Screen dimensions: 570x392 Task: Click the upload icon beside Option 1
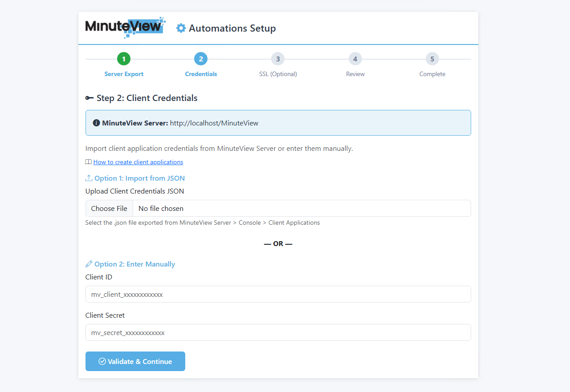89,178
